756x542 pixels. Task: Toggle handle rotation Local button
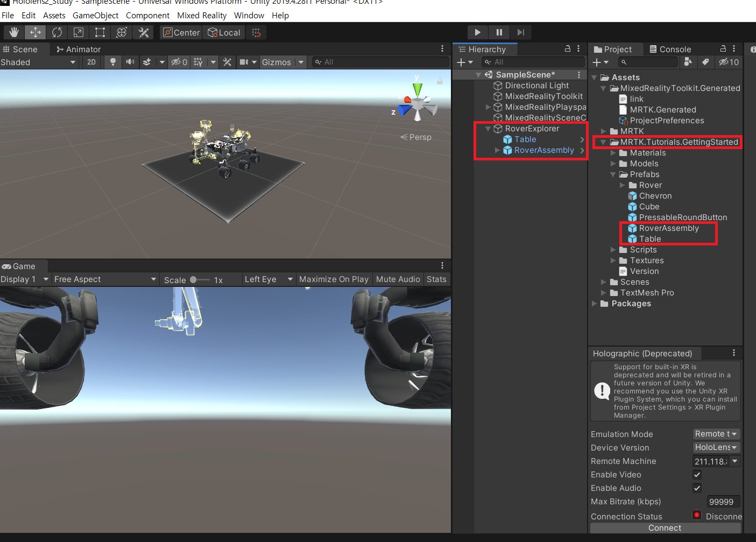[224, 32]
